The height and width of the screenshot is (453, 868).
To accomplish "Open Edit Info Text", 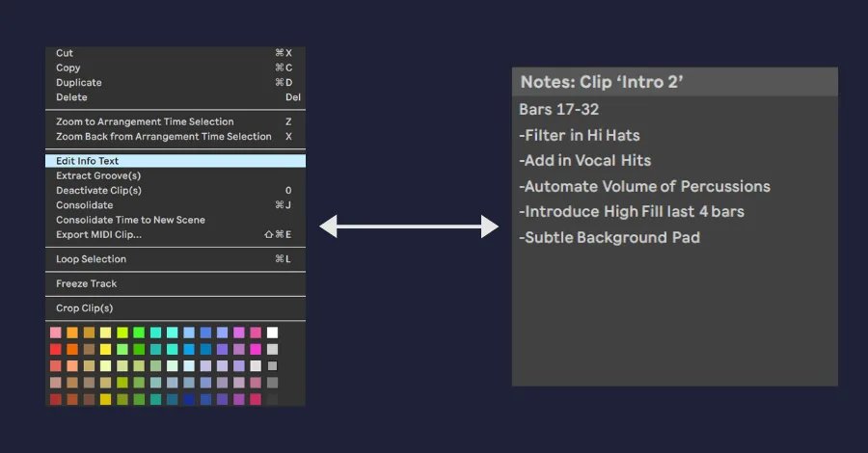I will click(x=175, y=161).
